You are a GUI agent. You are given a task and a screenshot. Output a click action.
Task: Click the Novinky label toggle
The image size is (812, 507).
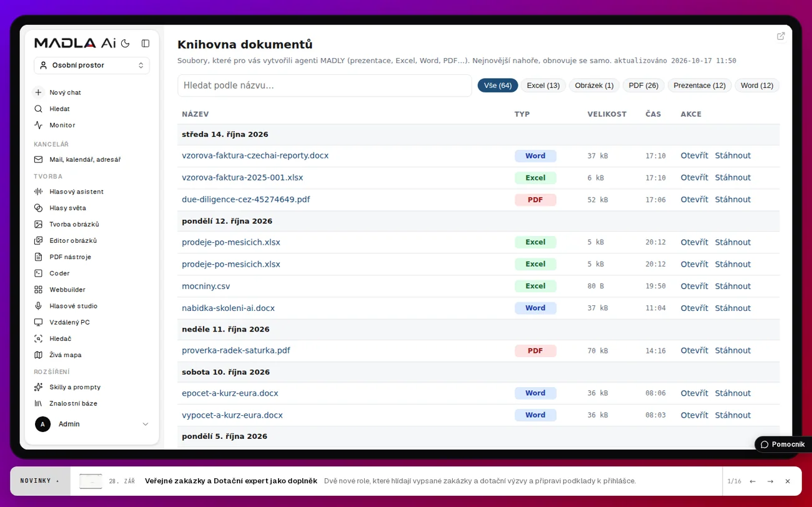[x=40, y=481]
